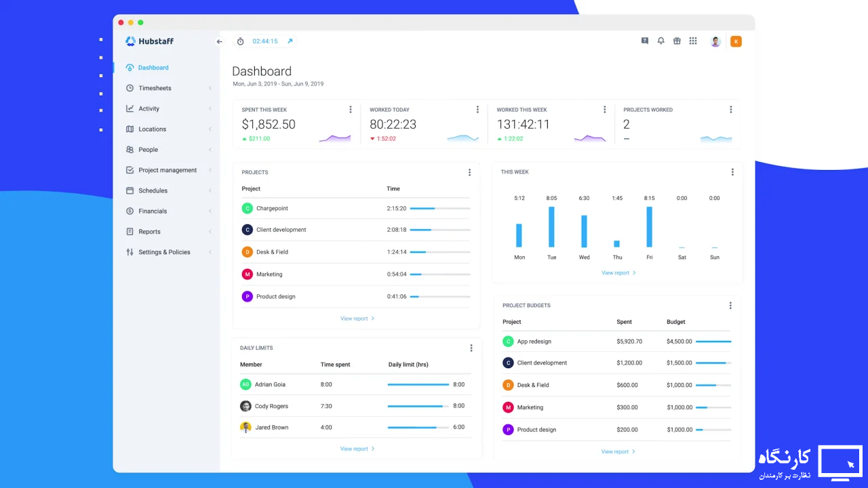This screenshot has width=868, height=488.
Task: Click the orange K organization badge
Action: coord(736,41)
